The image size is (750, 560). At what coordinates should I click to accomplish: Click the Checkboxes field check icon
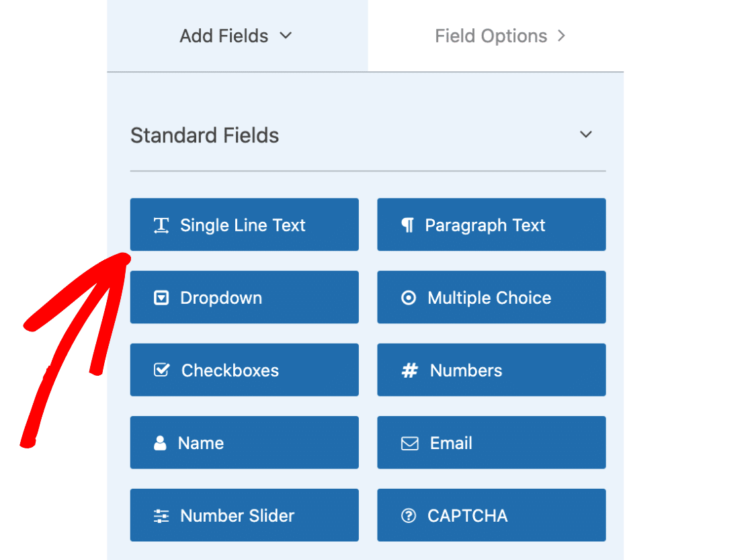pos(161,370)
